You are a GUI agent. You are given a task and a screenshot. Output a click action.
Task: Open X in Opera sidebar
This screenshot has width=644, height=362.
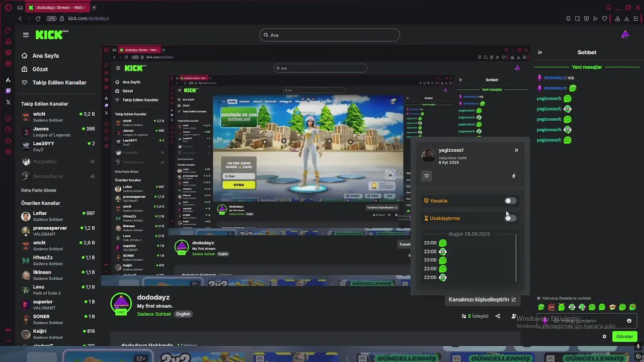tap(8, 102)
